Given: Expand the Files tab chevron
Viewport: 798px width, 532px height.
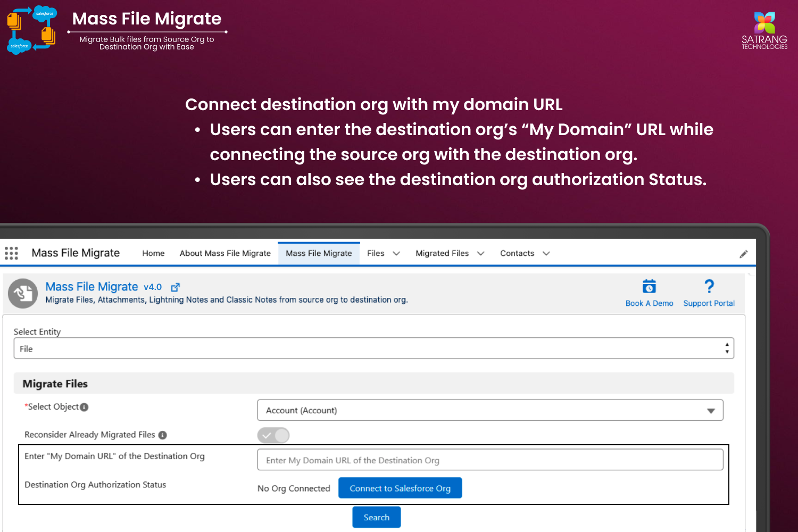Looking at the screenshot, I should tap(396, 254).
